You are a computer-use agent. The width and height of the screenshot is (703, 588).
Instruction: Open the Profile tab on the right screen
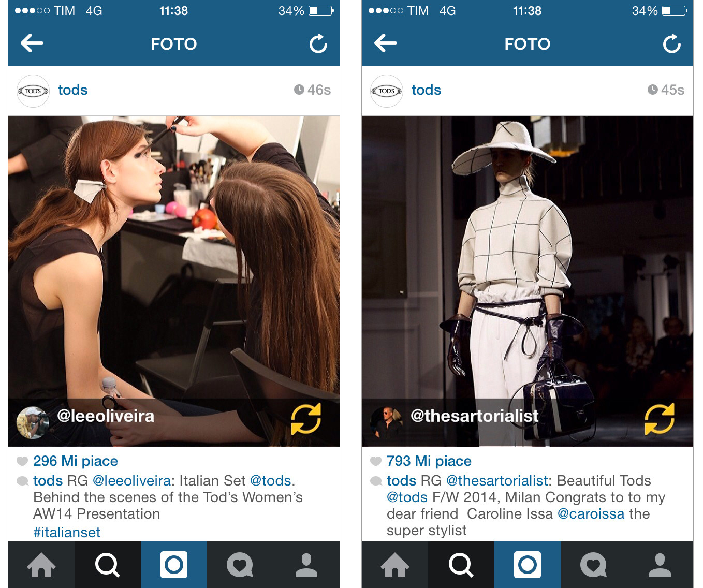pos(660,565)
